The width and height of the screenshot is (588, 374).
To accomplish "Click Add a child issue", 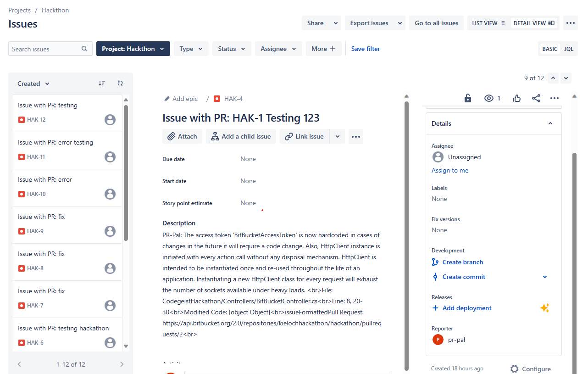I will tap(241, 136).
